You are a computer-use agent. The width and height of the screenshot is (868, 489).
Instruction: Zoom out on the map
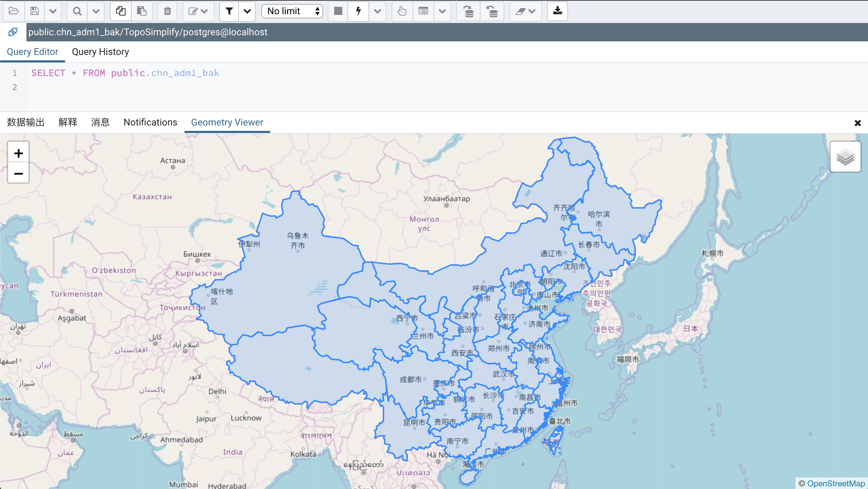[x=19, y=173]
